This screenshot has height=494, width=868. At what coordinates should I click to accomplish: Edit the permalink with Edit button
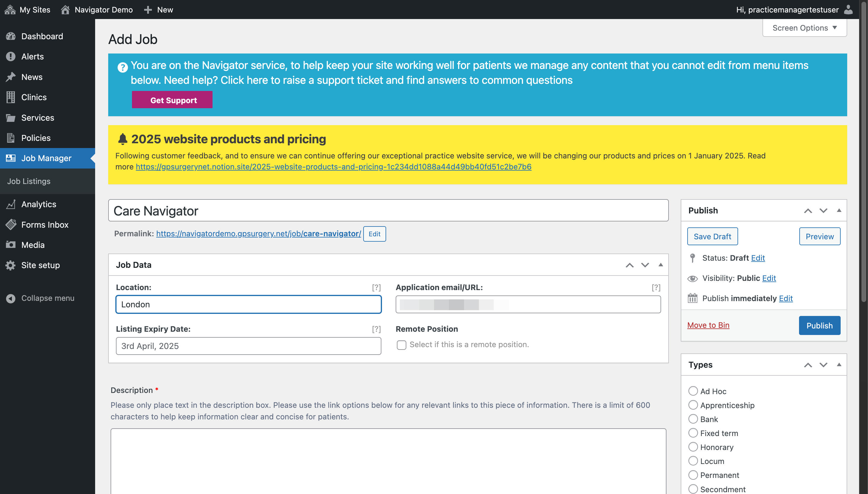pyautogui.click(x=374, y=234)
